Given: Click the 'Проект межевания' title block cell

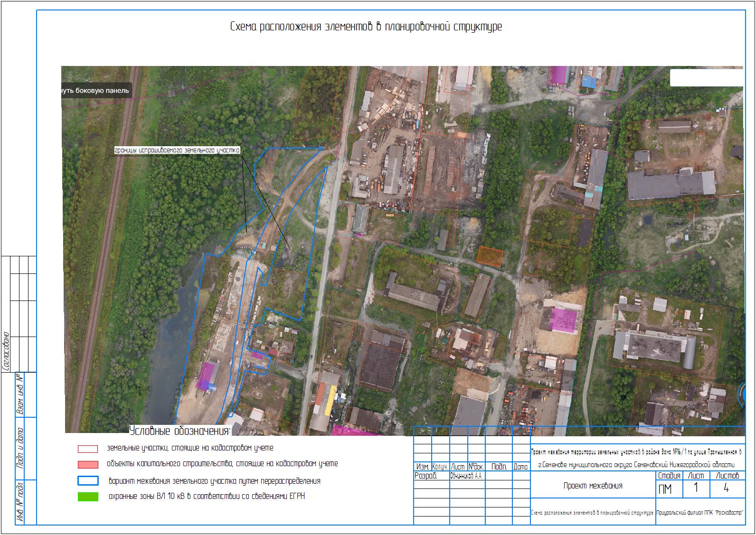Looking at the screenshot, I should 593,486.
